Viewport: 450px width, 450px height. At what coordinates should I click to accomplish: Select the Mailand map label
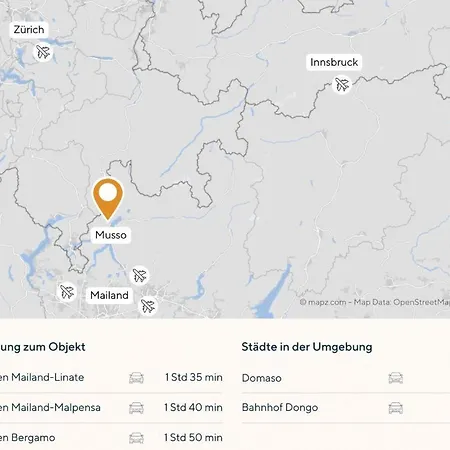[109, 295]
